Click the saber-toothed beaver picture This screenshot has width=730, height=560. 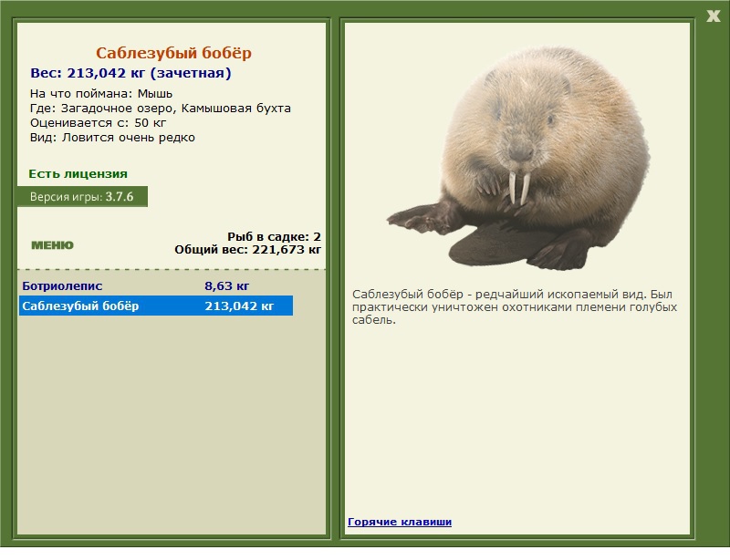(x=518, y=159)
